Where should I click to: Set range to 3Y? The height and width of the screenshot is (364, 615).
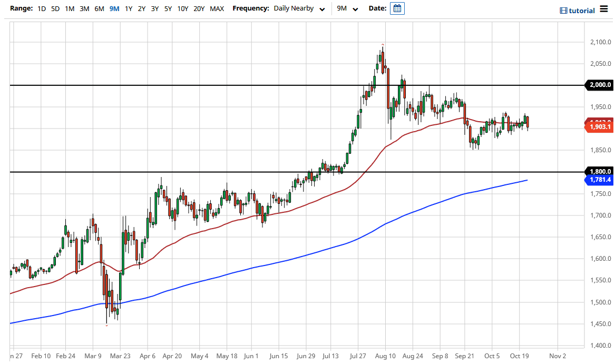155,8
